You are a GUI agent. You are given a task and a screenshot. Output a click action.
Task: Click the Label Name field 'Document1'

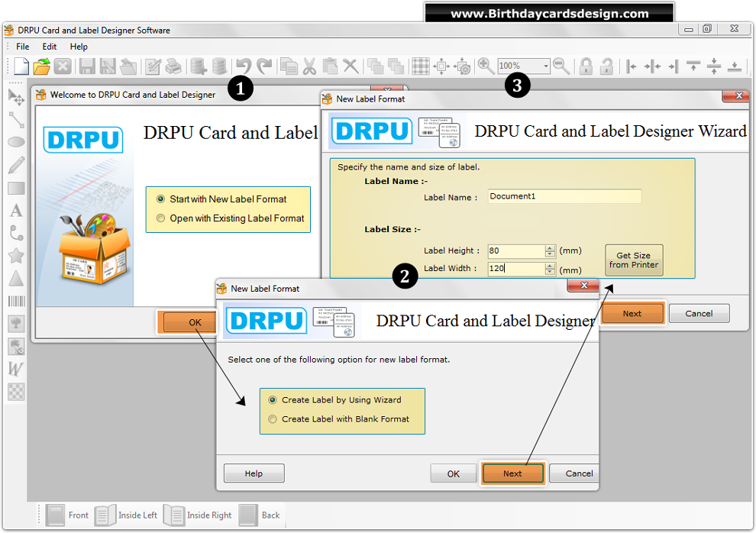coord(564,196)
